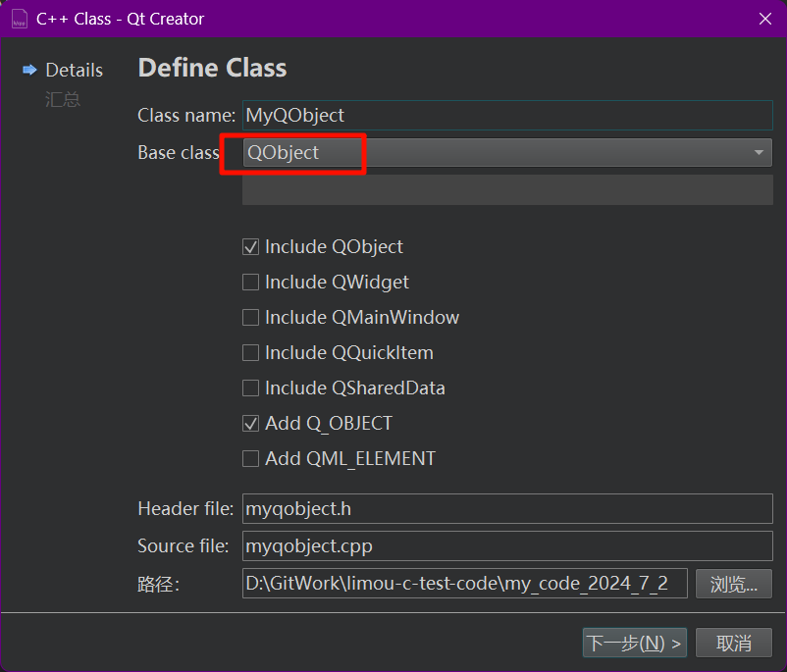Focus the Header file text field
This screenshot has width=787, height=672.
click(507, 509)
